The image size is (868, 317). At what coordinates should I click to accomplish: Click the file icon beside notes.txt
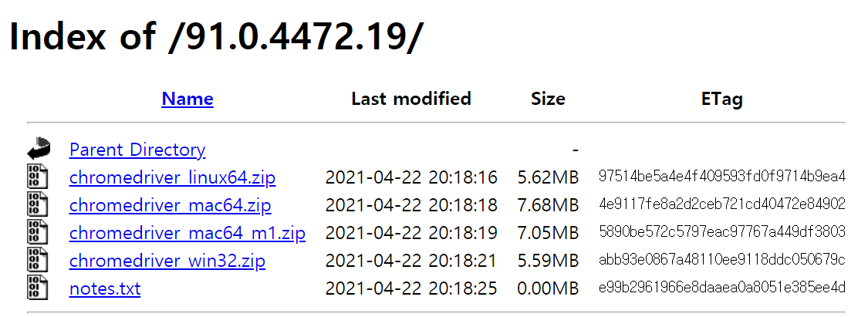38,288
